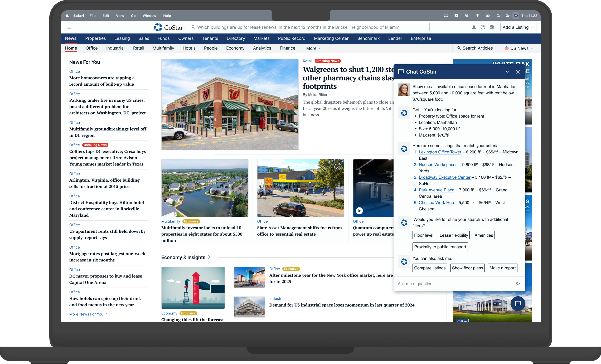The height and width of the screenshot is (364, 601).
Task: Click the Ask me a question field
Action: pyautogui.click(x=453, y=284)
